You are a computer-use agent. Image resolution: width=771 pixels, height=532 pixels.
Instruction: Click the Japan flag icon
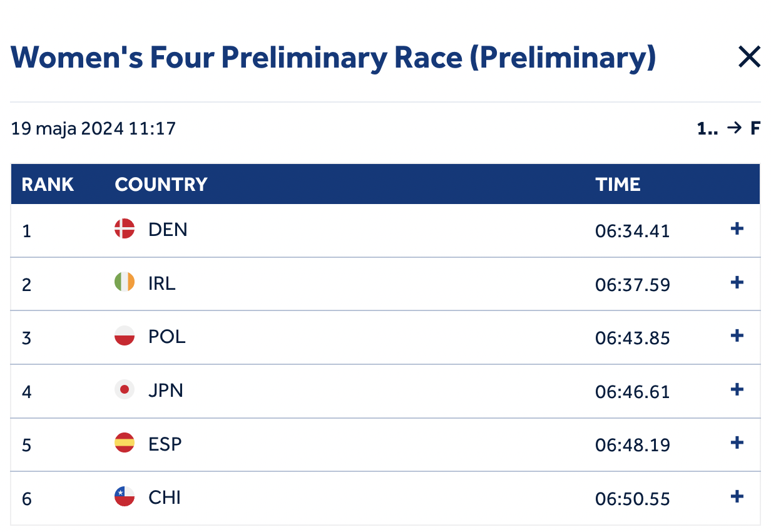click(x=125, y=390)
